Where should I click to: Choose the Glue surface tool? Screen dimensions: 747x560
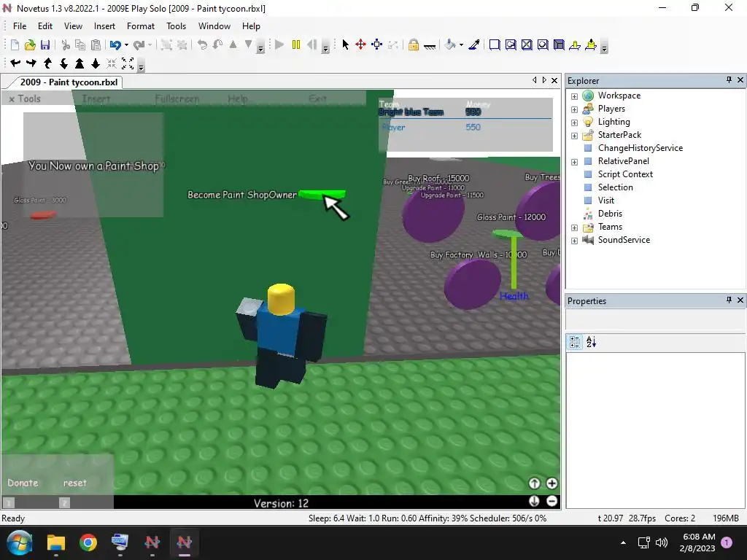coord(511,44)
